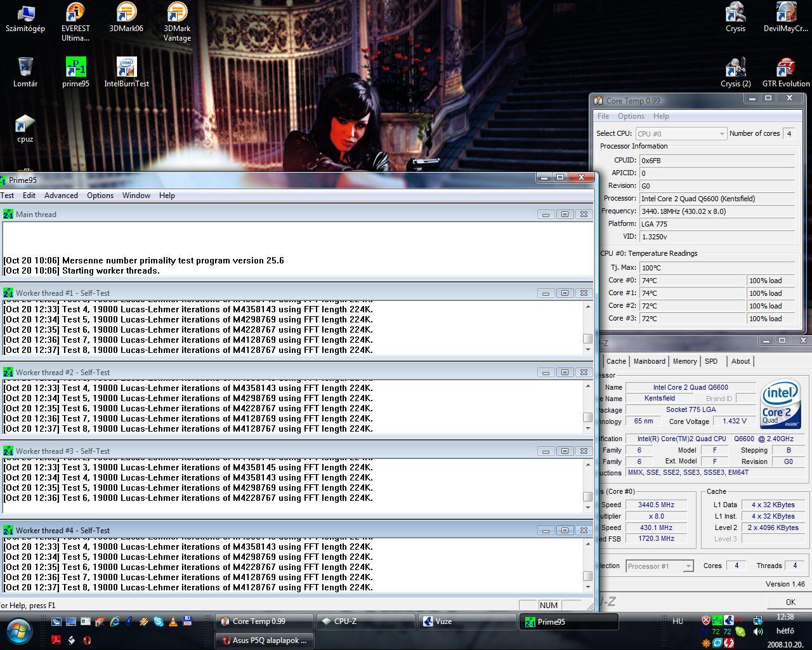Launch Skype from quick launch
This screenshot has width=812, height=650.
click(x=159, y=621)
